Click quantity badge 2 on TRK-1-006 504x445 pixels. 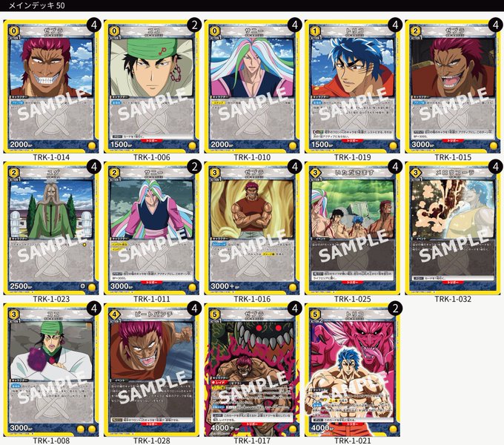pyautogui.click(x=194, y=25)
